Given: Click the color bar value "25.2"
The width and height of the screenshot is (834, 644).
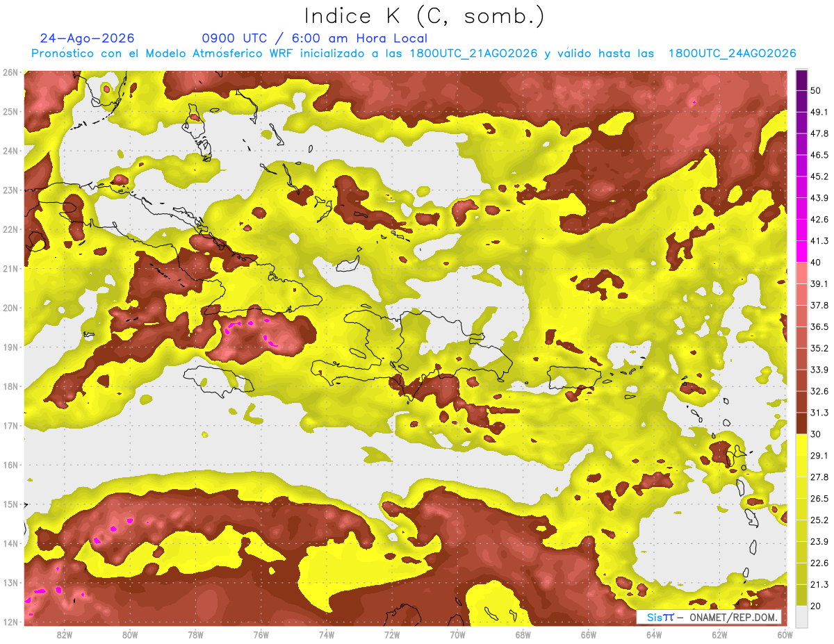Looking at the screenshot, I should (819, 520).
